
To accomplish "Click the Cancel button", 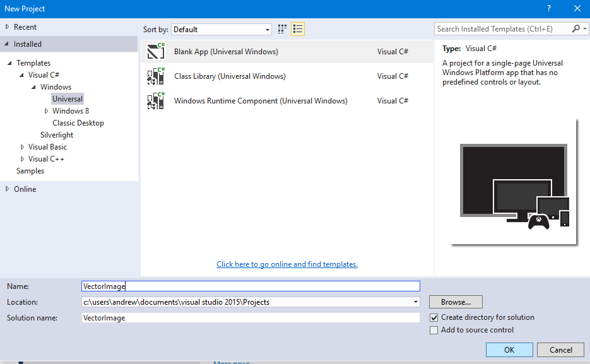I will [x=560, y=349].
